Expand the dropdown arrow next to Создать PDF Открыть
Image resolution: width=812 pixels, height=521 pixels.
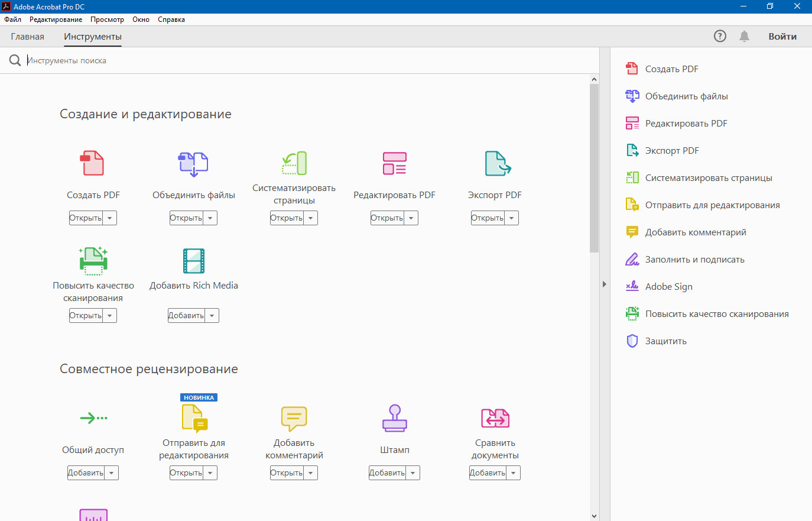(x=110, y=218)
